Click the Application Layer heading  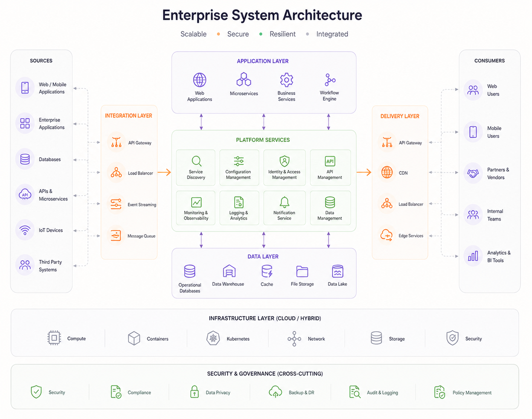tap(263, 61)
